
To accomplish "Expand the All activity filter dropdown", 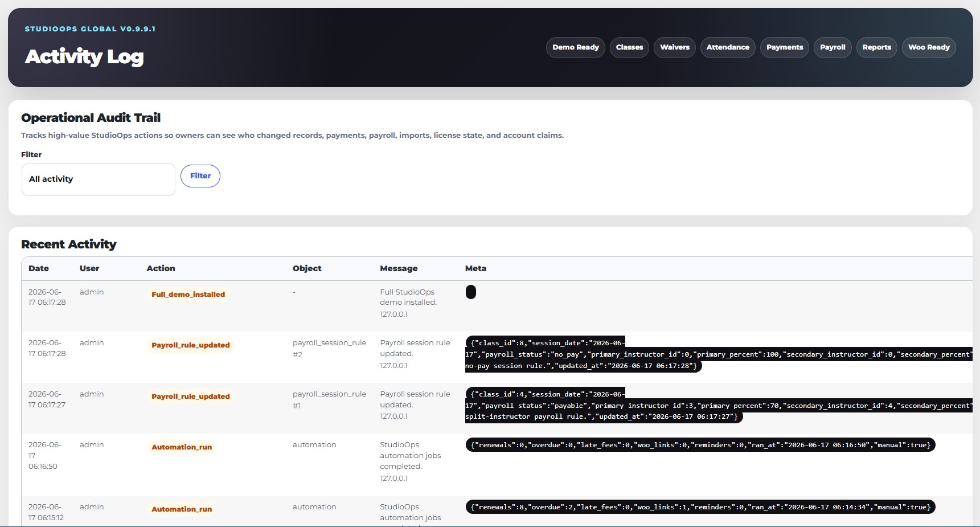I will pos(99,179).
